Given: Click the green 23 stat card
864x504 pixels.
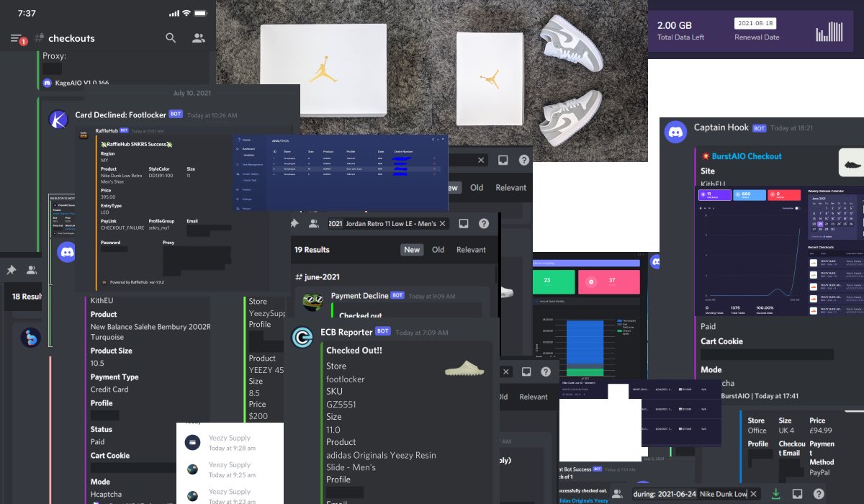Looking at the screenshot, I should (x=554, y=281).
